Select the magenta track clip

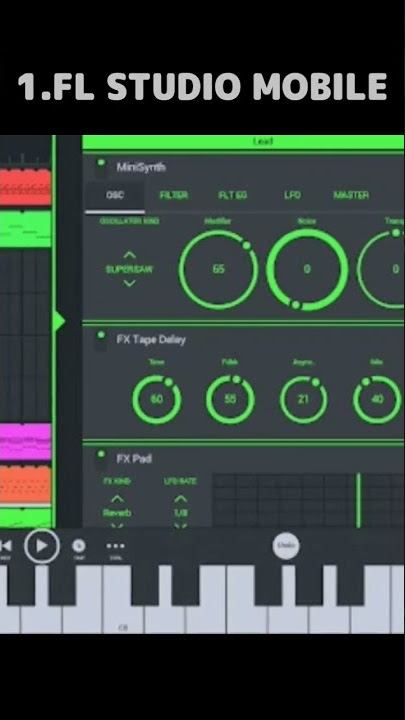[25, 442]
